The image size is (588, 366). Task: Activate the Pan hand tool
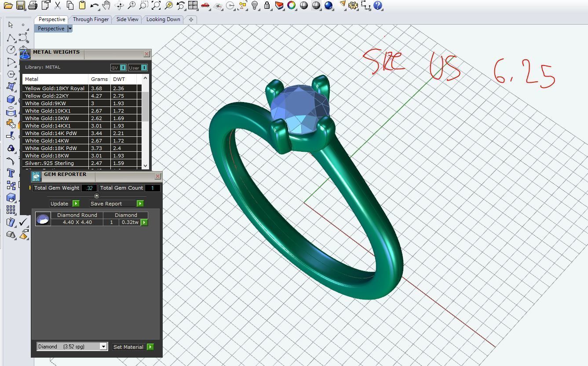point(106,6)
